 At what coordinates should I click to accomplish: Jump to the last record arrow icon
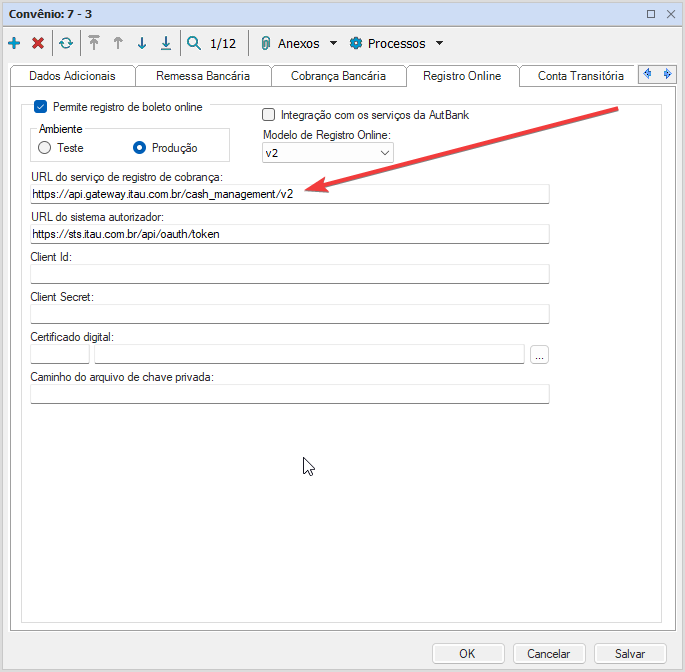[166, 43]
